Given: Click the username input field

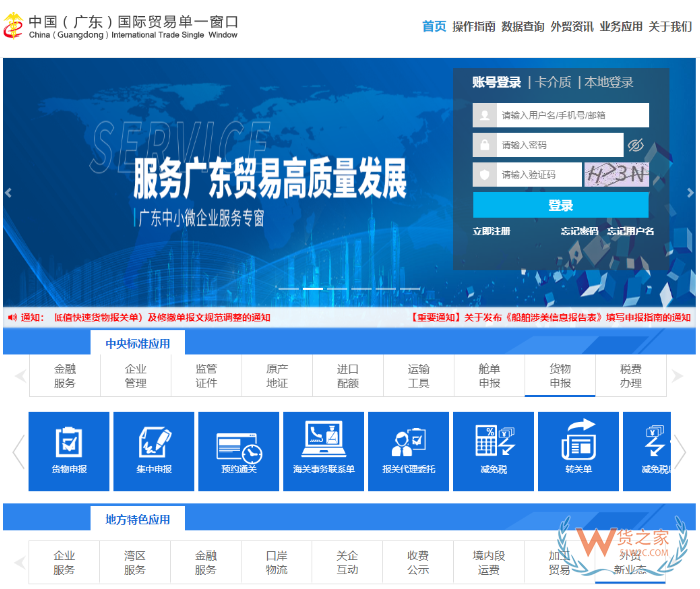Looking at the screenshot, I should 572,115.
